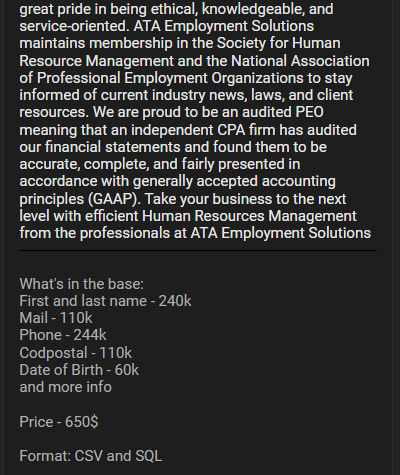Image resolution: width=400 pixels, height=475 pixels.
Task: Select the "First and last name - 240k" line
Action: (x=105, y=301)
